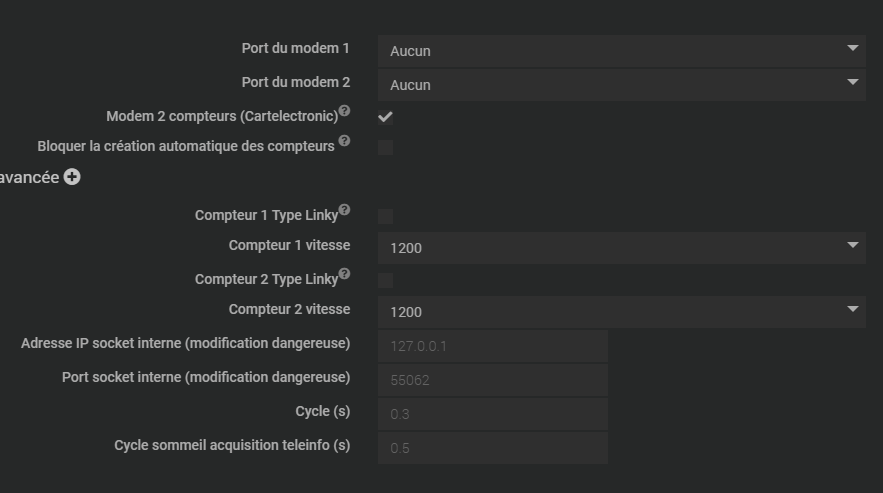The image size is (883, 493).
Task: Open Port du modem 1 dropdown
Action: (621, 50)
